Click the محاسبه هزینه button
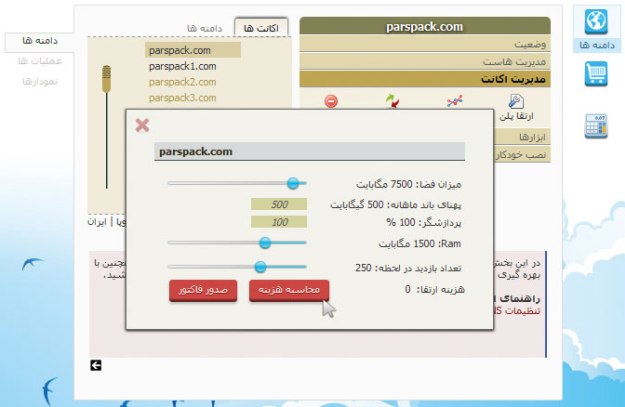 [x=289, y=290]
